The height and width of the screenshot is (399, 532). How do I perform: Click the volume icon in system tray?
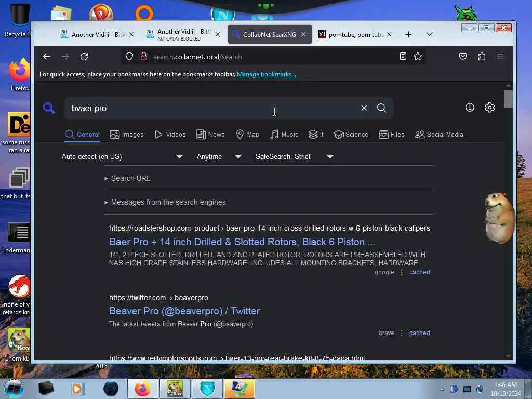(x=480, y=389)
